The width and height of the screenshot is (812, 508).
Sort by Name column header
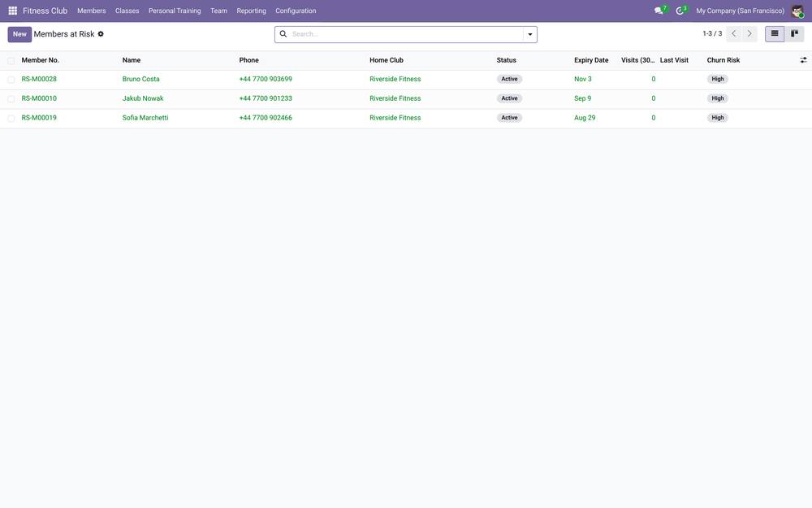click(x=132, y=60)
